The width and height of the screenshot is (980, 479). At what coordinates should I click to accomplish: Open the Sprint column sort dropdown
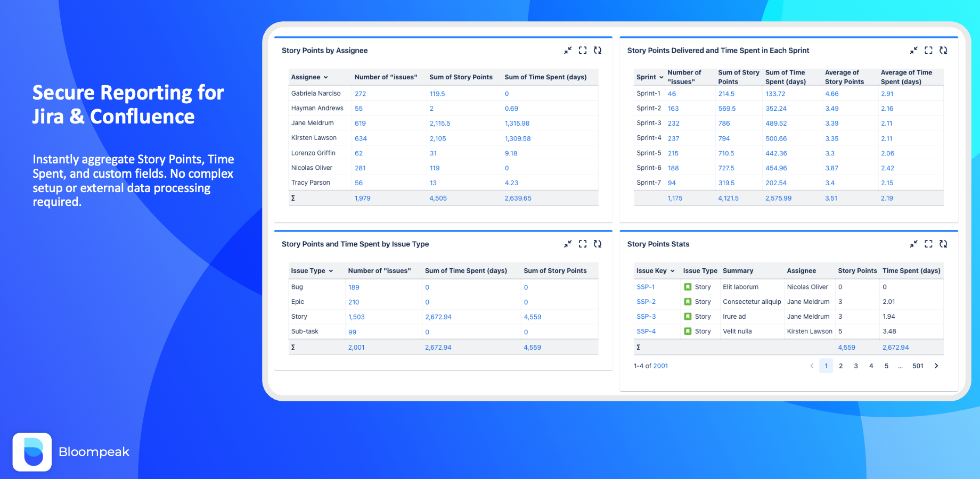[x=661, y=77]
